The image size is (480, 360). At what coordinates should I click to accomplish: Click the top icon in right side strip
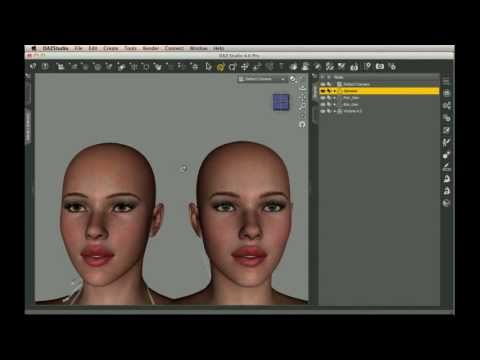[x=446, y=81]
